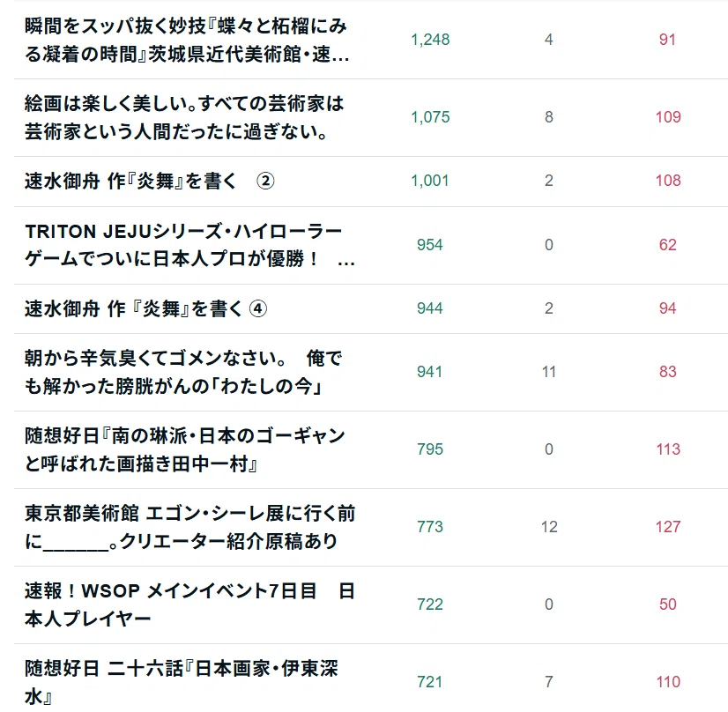This screenshot has height=712, width=728.
Task: Open article 絵画は楽しく美しい
Action: [x=184, y=117]
